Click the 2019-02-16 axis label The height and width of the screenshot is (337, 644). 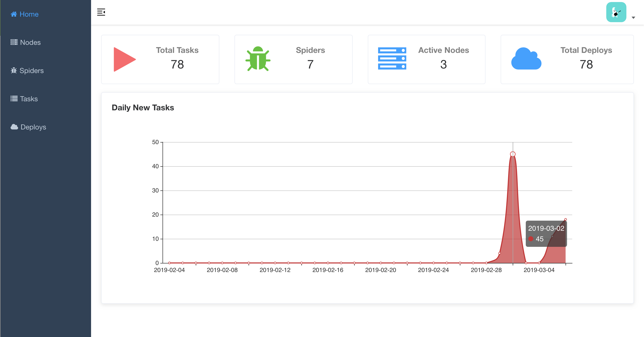click(x=328, y=270)
